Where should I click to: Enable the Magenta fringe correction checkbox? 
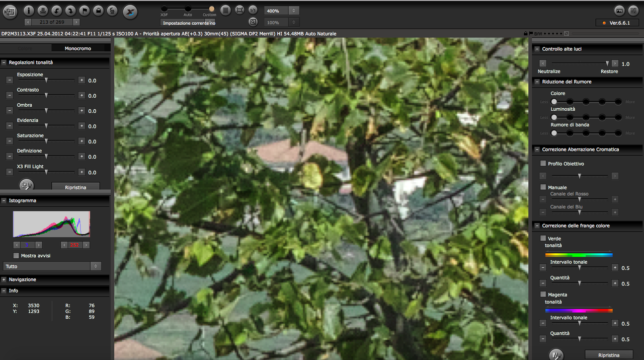(x=543, y=294)
